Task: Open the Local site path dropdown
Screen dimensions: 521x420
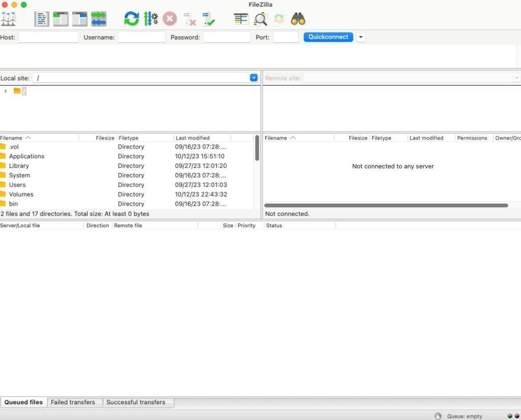Action: pos(254,78)
